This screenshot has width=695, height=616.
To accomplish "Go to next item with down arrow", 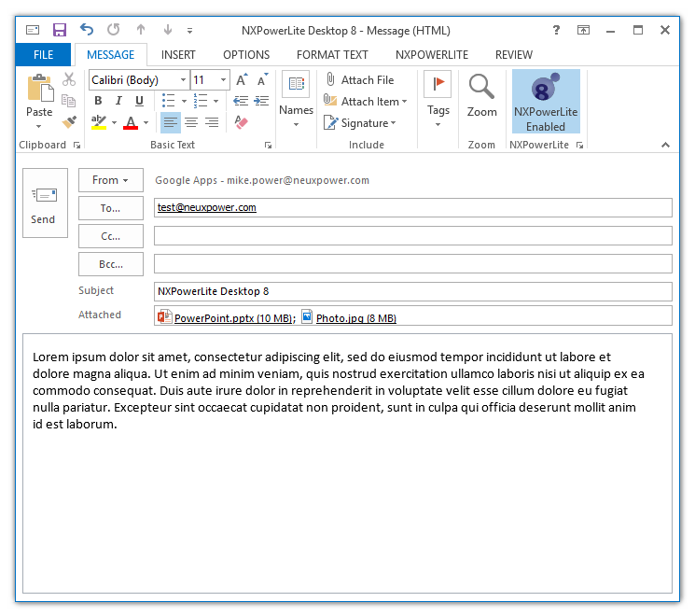I will pyautogui.click(x=168, y=30).
